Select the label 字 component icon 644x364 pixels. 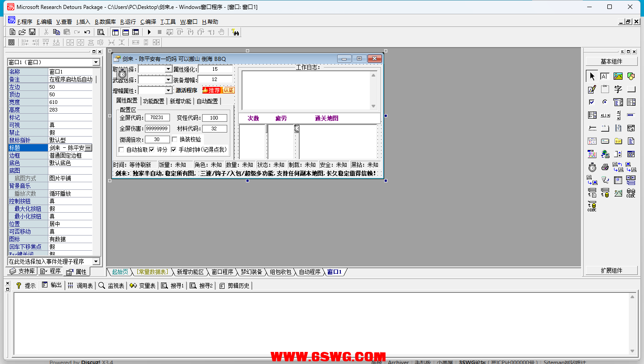[618, 89]
